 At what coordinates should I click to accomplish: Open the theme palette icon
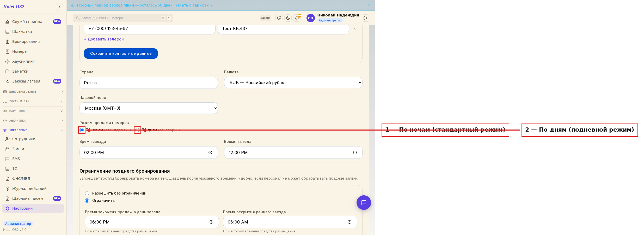point(279,18)
